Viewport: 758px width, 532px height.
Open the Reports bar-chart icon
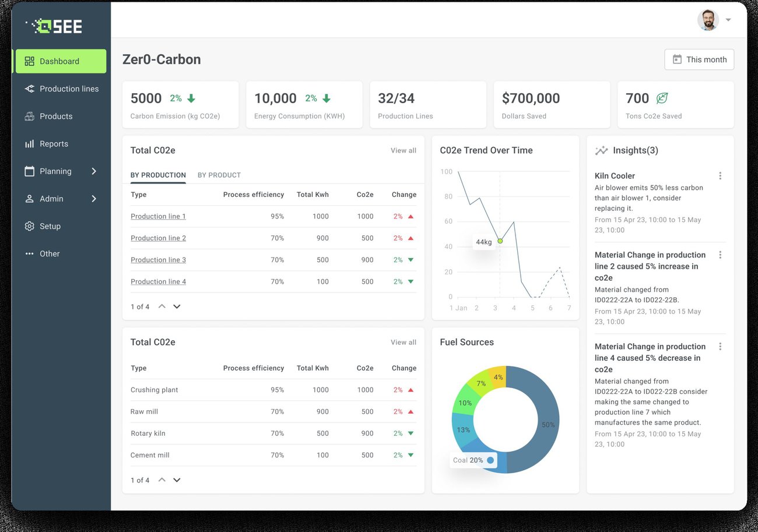click(x=29, y=143)
